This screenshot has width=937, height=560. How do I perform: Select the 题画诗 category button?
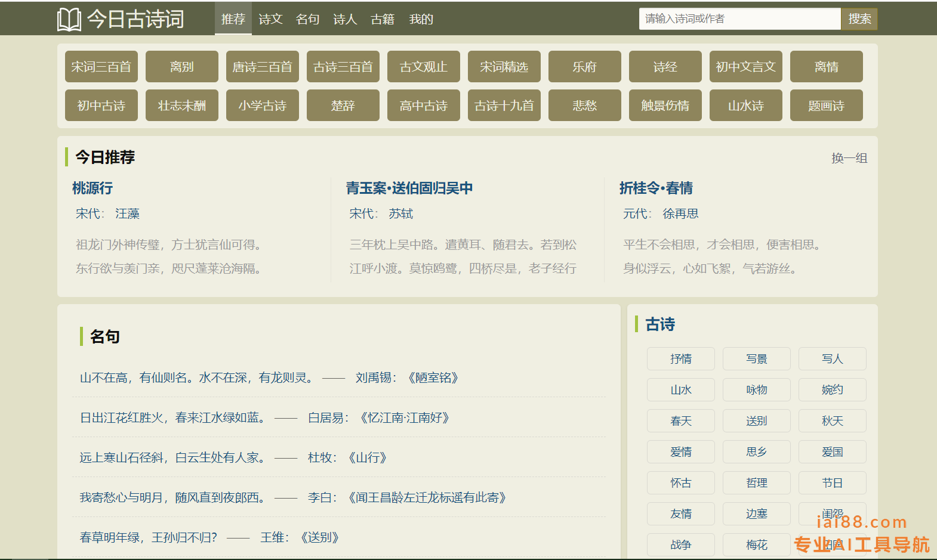point(827,105)
